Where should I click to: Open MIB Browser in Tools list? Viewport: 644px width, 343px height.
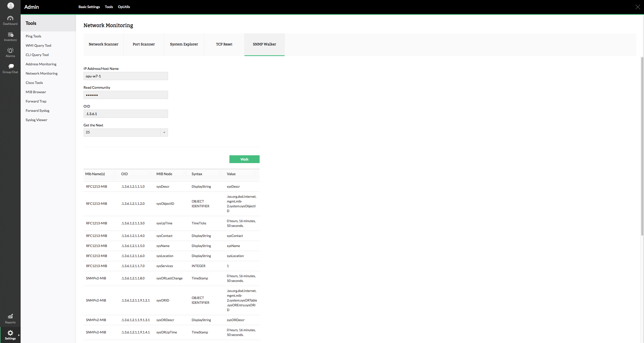pyautogui.click(x=36, y=92)
